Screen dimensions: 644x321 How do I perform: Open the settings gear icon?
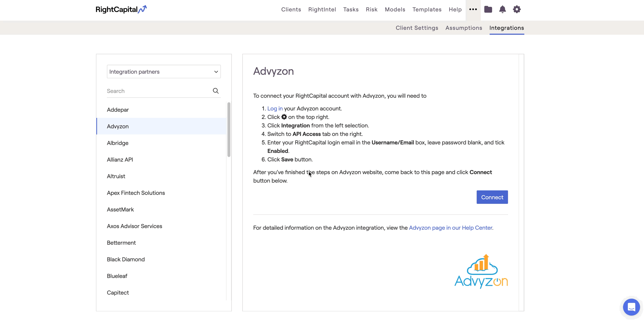coord(516,9)
